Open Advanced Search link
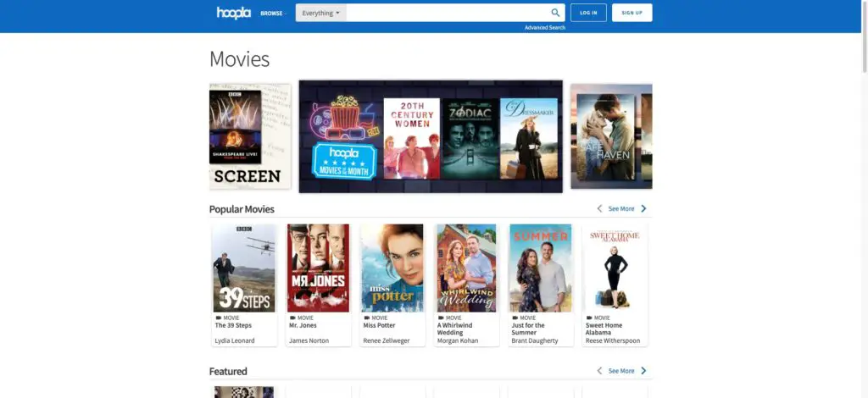868x398 pixels. point(545,28)
